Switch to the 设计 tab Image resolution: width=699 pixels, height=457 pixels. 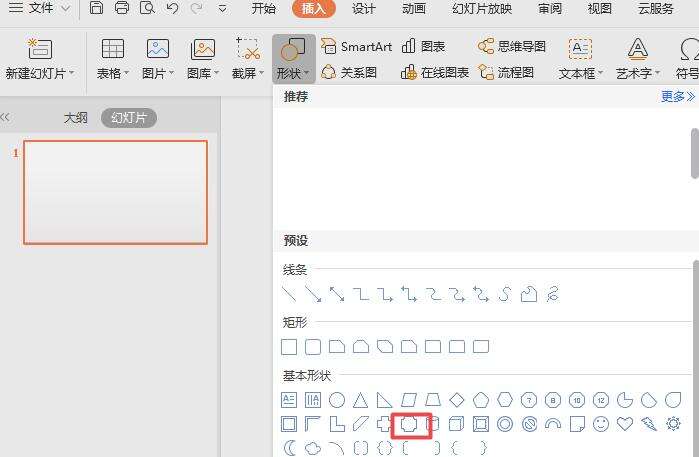363,8
